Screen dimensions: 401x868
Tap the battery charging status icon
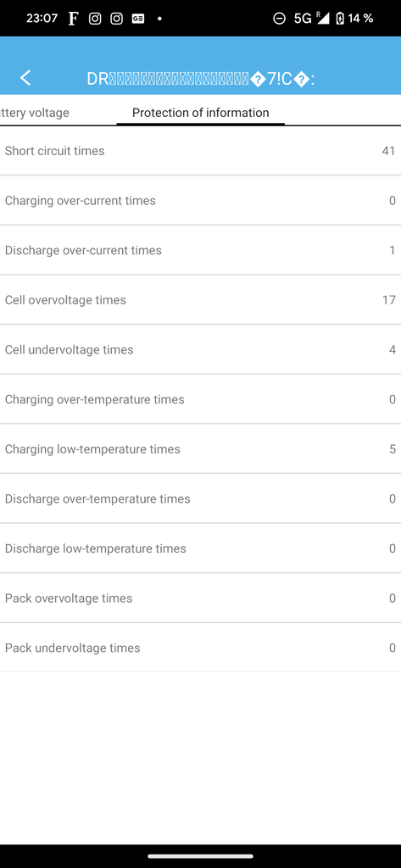339,19
